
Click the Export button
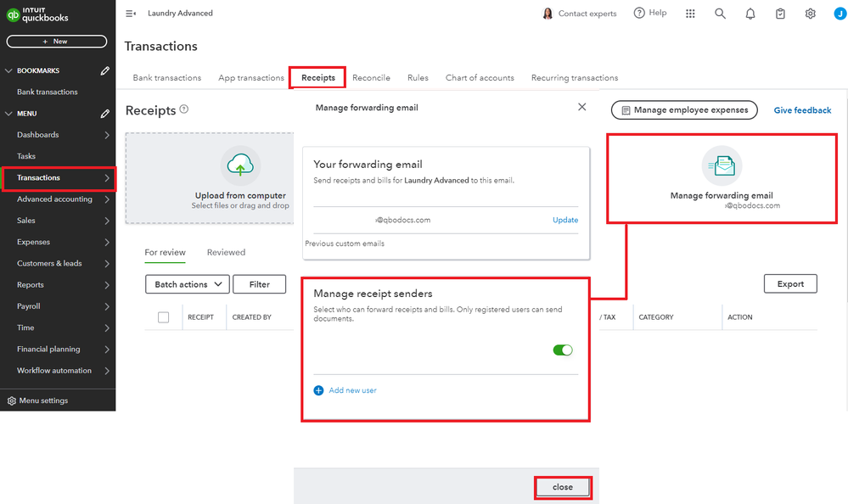tap(790, 284)
